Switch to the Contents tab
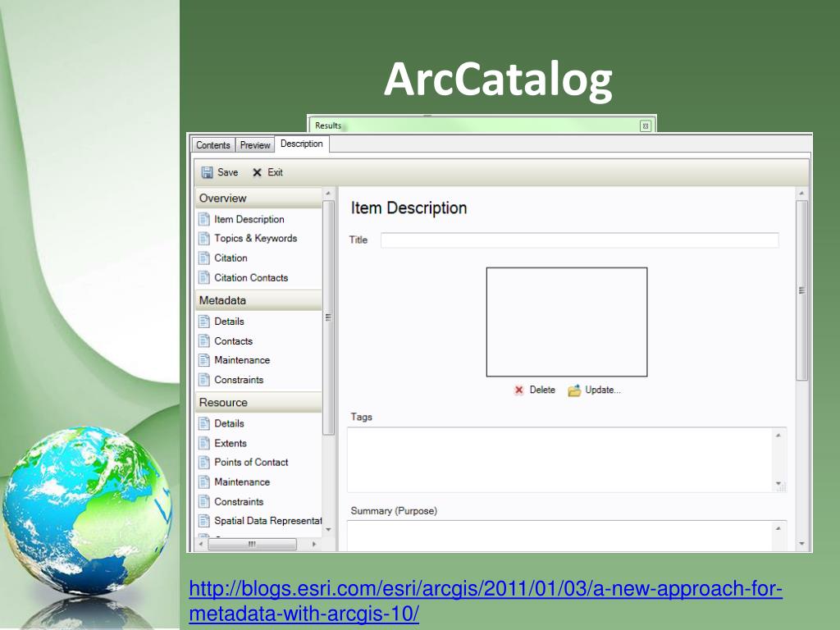 [x=213, y=144]
